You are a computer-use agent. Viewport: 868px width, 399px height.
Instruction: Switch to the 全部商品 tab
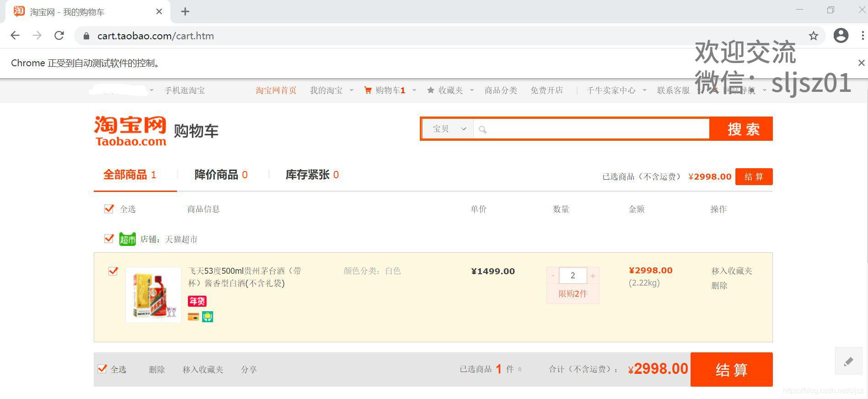(x=130, y=175)
